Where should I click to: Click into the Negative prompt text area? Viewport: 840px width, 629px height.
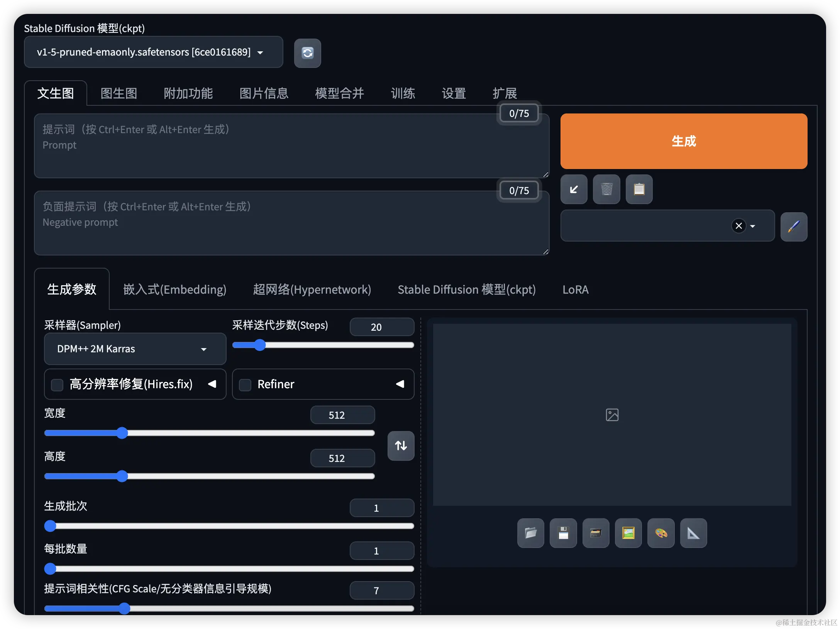pos(291,223)
